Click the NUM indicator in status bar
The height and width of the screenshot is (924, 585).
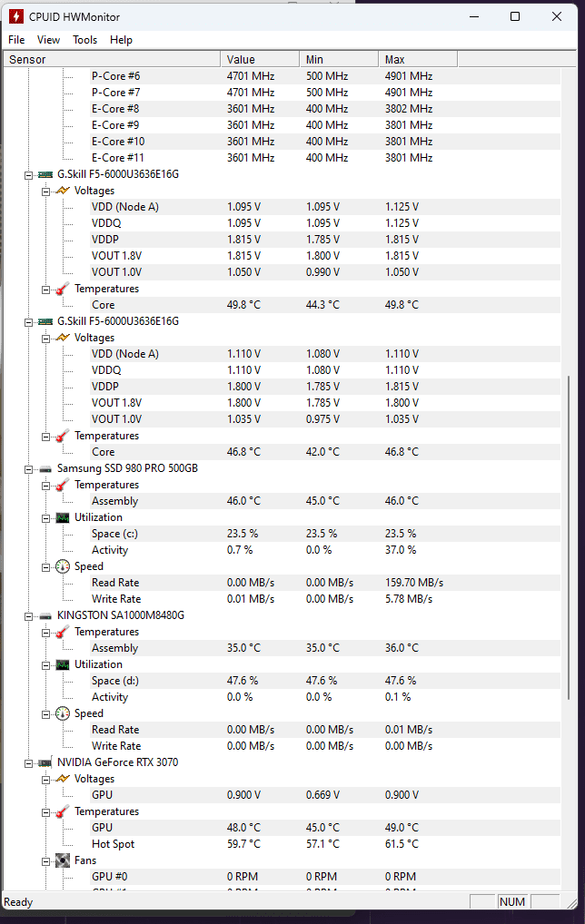click(x=512, y=901)
